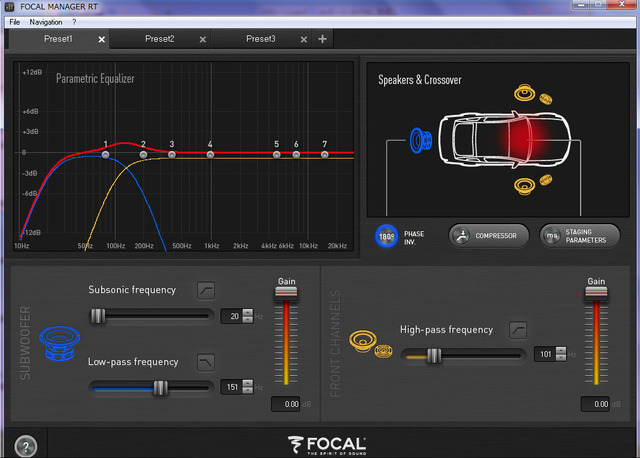Click the Low-pass frequency slider handle
The height and width of the screenshot is (458, 640).
(x=160, y=388)
